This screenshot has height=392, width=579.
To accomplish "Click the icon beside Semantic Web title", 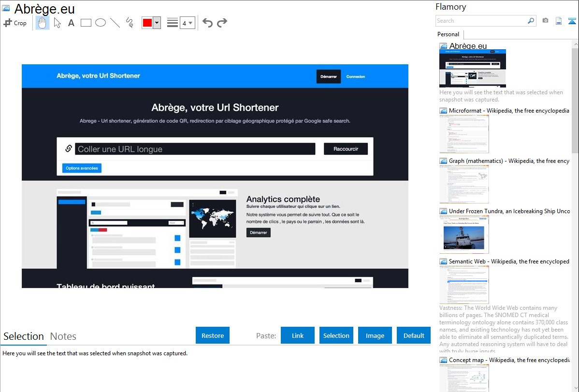I will point(443,261).
